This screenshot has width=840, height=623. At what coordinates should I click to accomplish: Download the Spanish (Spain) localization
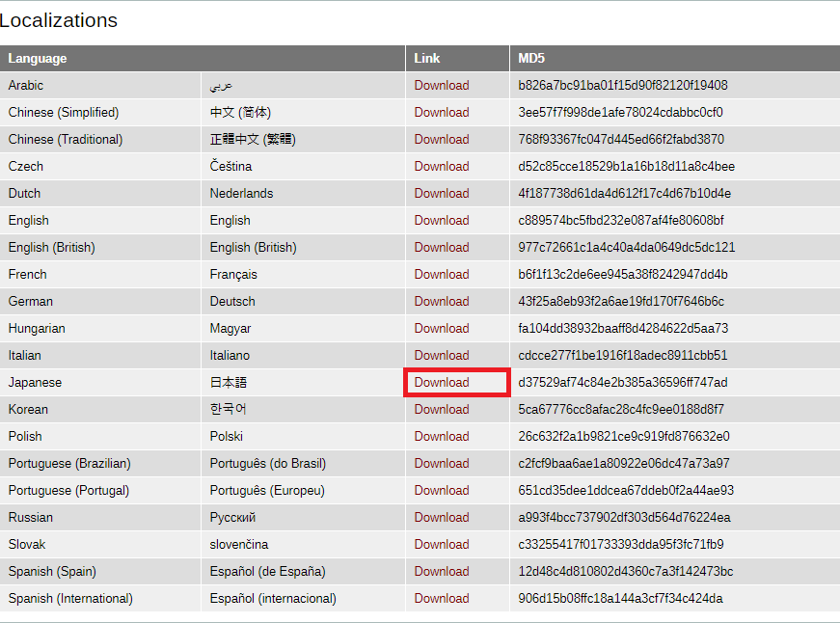click(442, 571)
